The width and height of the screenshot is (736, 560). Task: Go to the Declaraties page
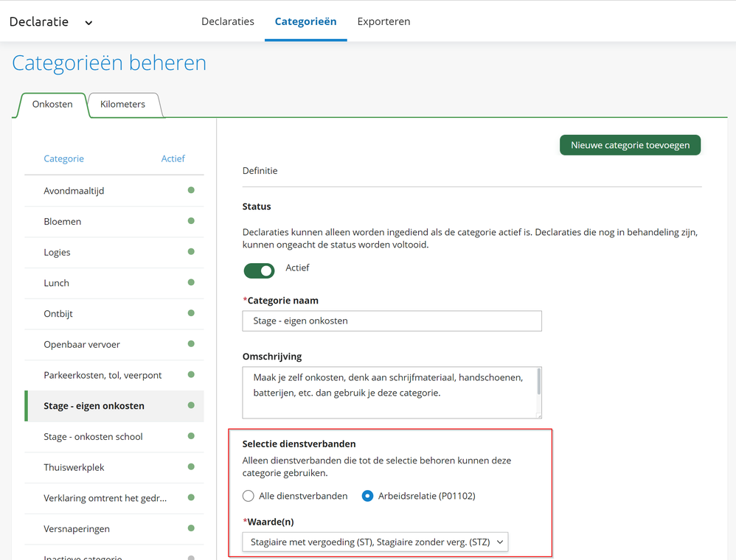pos(228,21)
